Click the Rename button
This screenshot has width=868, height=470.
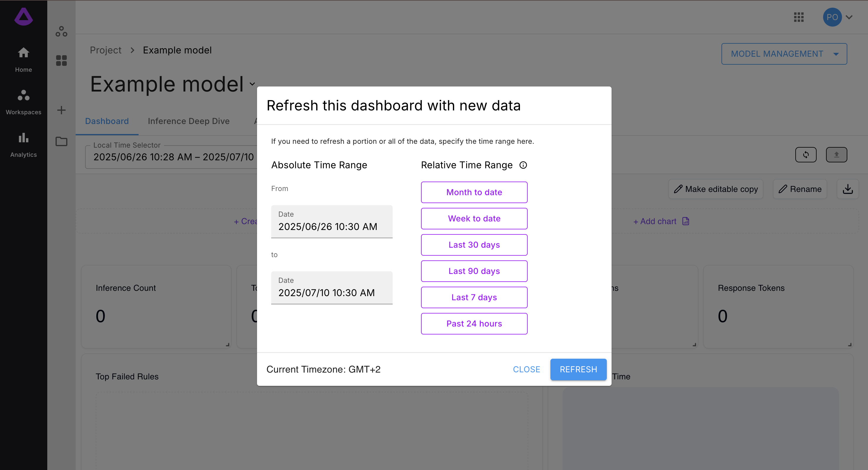click(x=800, y=189)
